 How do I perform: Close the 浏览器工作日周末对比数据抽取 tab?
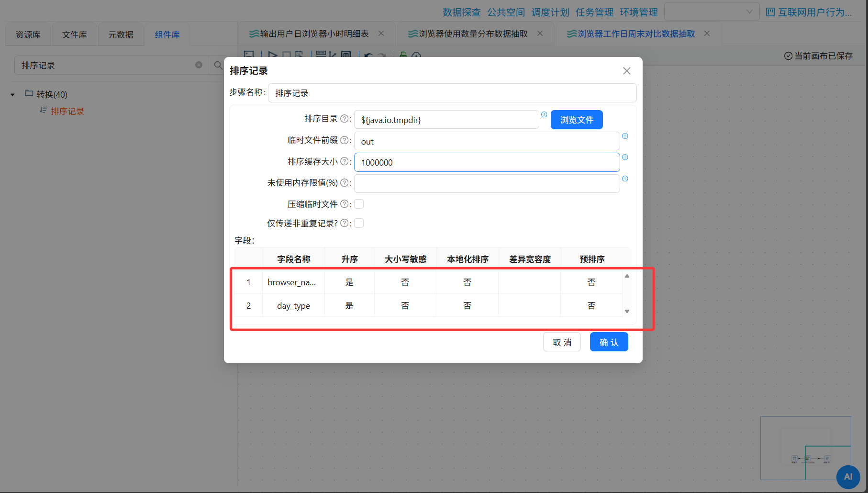707,34
